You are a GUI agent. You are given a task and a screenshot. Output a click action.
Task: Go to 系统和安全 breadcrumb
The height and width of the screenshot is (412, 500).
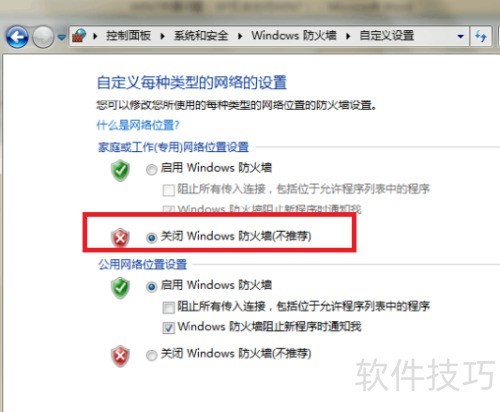[x=201, y=35]
